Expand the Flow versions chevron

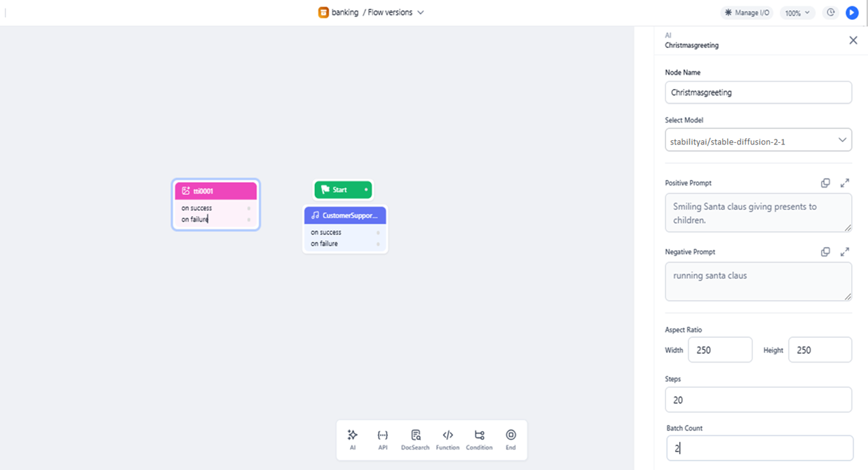click(421, 12)
